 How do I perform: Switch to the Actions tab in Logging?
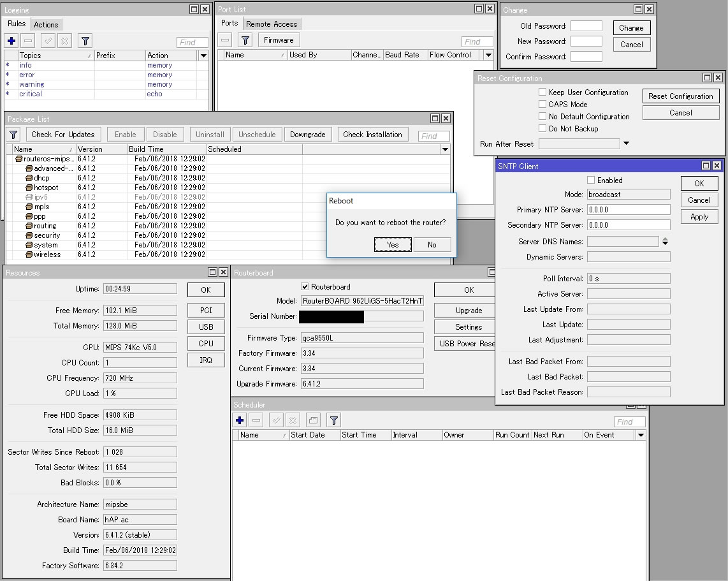coord(46,24)
